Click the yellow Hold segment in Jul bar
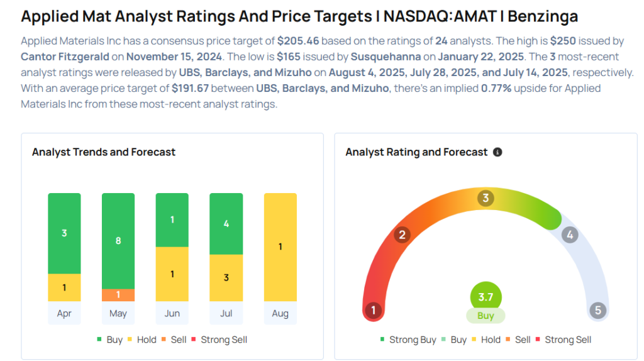The image size is (644, 361). point(226,277)
